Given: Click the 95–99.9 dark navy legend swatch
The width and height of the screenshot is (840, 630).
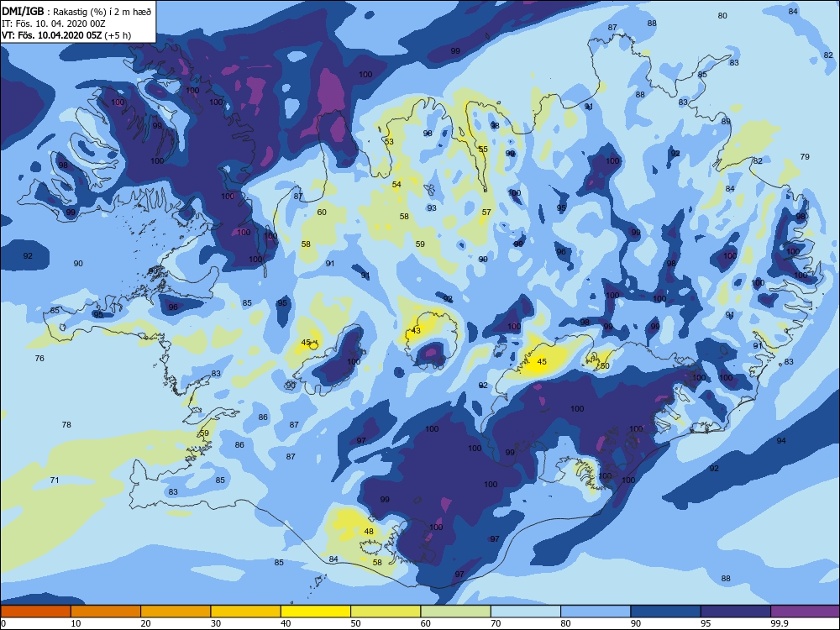Looking at the screenshot, I should [x=736, y=612].
